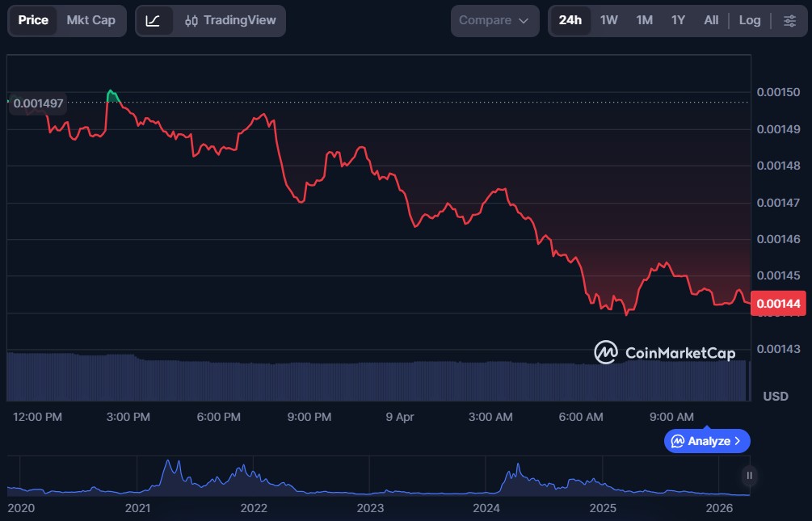
Task: Select the 24h time range
Action: (x=570, y=20)
